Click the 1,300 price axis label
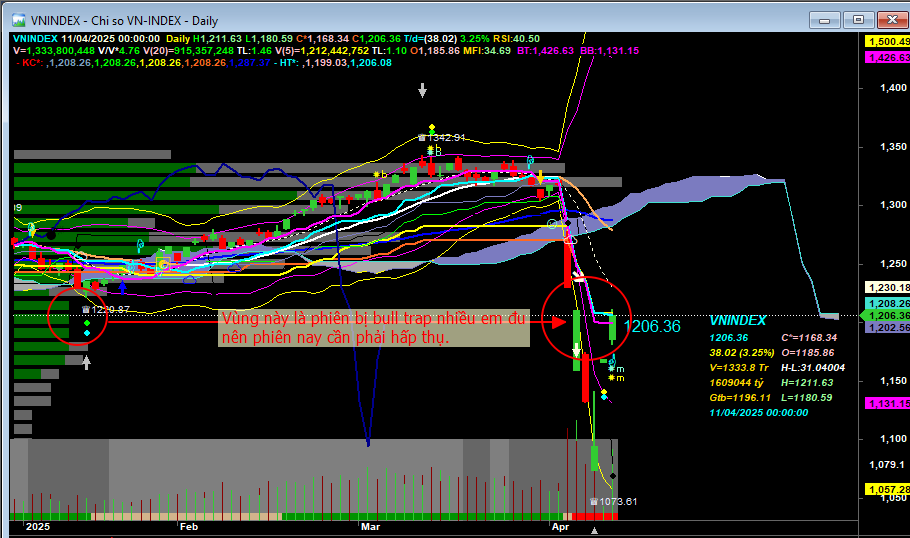910x538 pixels. (x=893, y=205)
